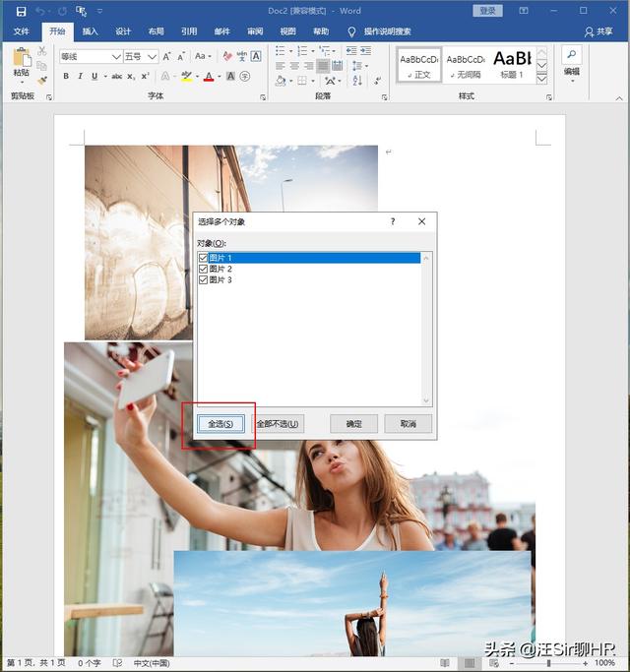This screenshot has height=672, width=630.
Task: Click the Paste clipboard icon
Action: click(x=22, y=57)
